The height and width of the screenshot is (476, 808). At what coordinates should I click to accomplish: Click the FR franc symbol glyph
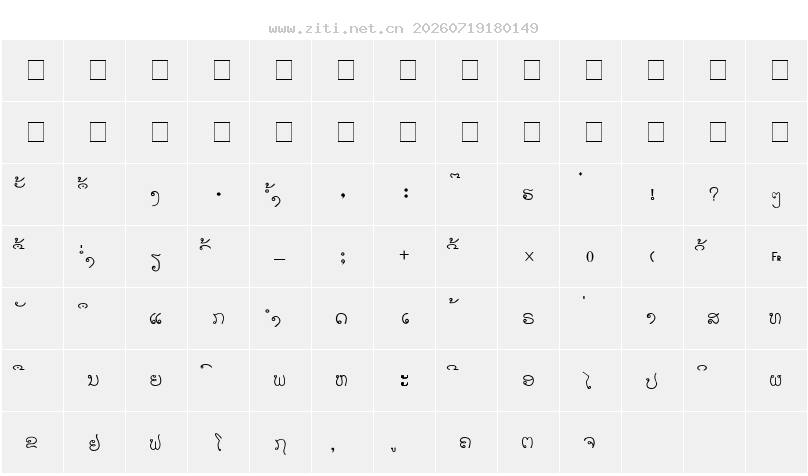point(776,257)
